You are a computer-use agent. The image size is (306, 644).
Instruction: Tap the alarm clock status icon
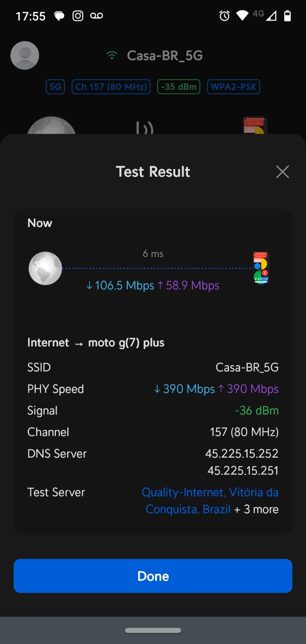pyautogui.click(x=224, y=16)
